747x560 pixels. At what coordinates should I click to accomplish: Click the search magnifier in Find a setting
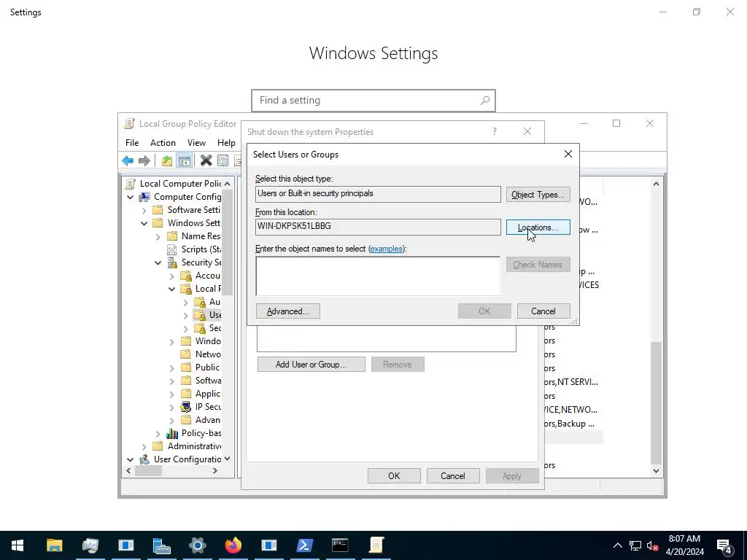point(484,101)
